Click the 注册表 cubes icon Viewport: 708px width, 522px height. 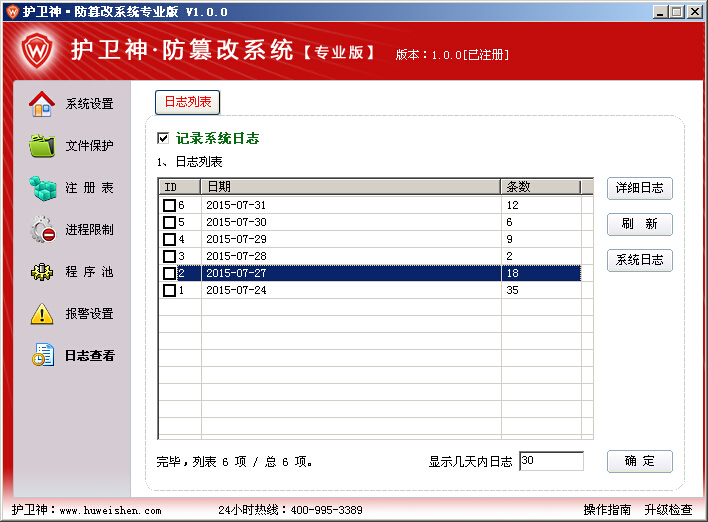tap(42, 188)
